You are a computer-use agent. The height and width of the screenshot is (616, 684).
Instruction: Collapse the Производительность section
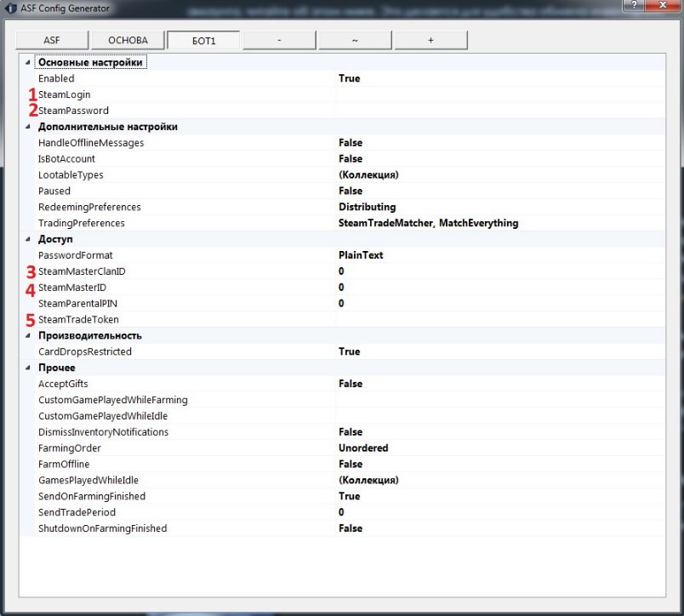(28, 335)
